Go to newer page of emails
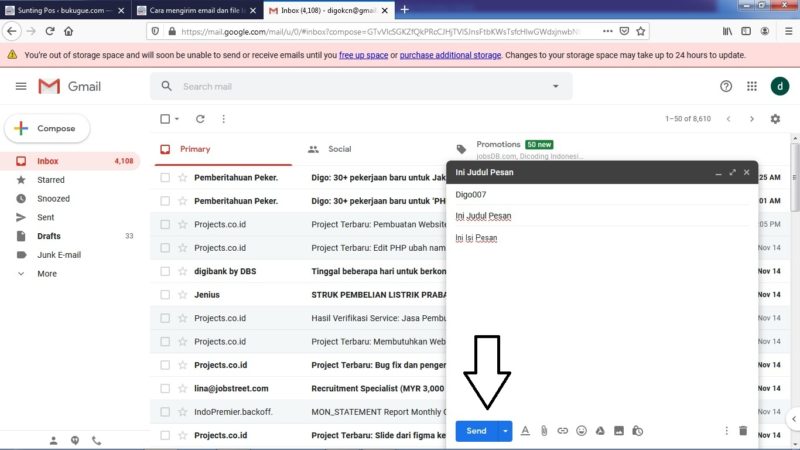 point(729,119)
